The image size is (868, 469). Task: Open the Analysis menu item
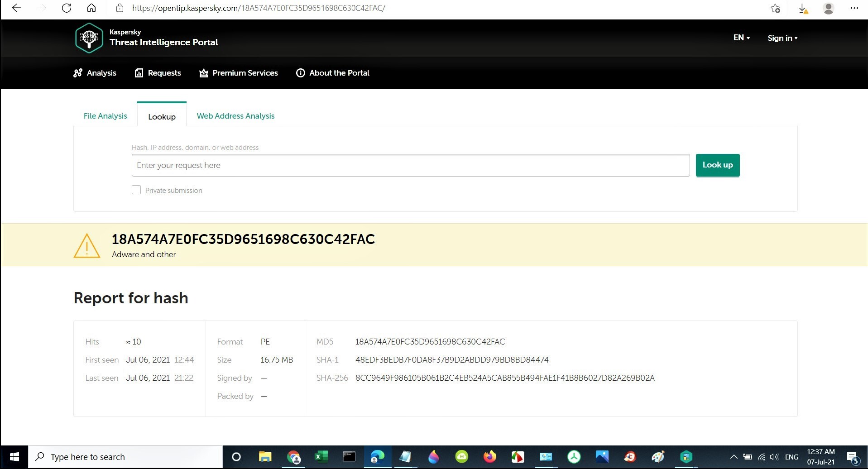(95, 73)
